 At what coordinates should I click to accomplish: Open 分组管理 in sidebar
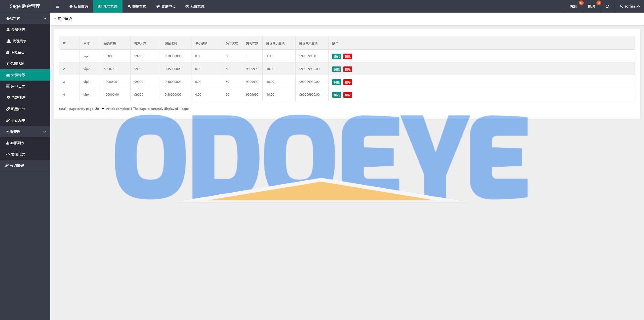[25, 166]
